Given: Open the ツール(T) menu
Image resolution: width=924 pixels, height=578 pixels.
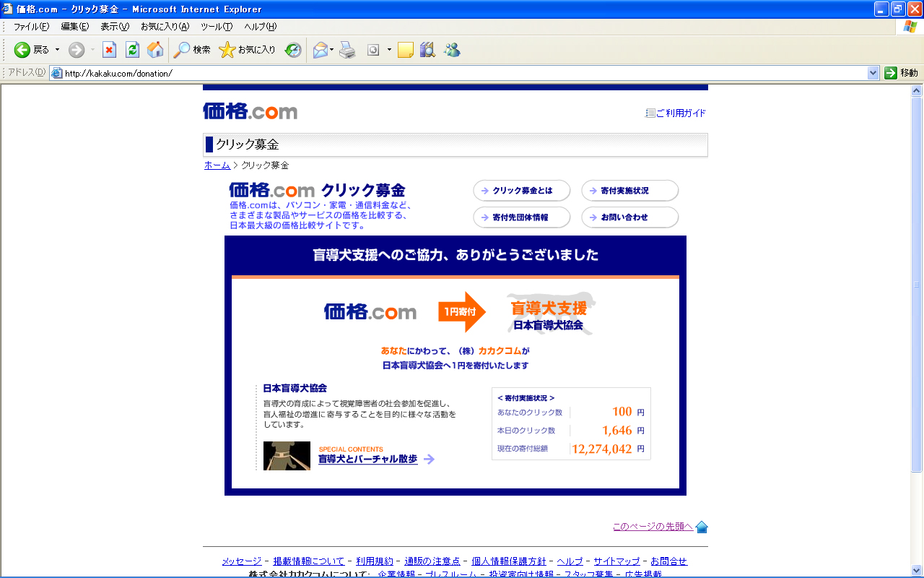Looking at the screenshot, I should [x=216, y=27].
